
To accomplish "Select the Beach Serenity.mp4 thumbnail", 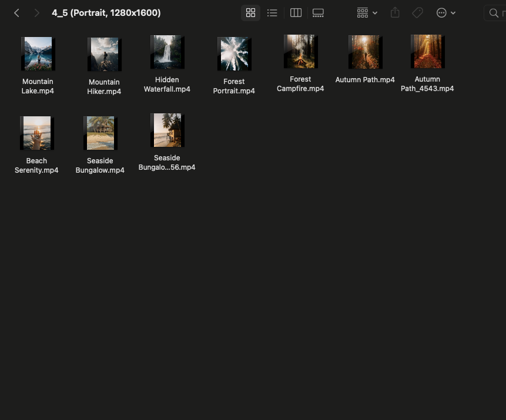I will pos(36,133).
